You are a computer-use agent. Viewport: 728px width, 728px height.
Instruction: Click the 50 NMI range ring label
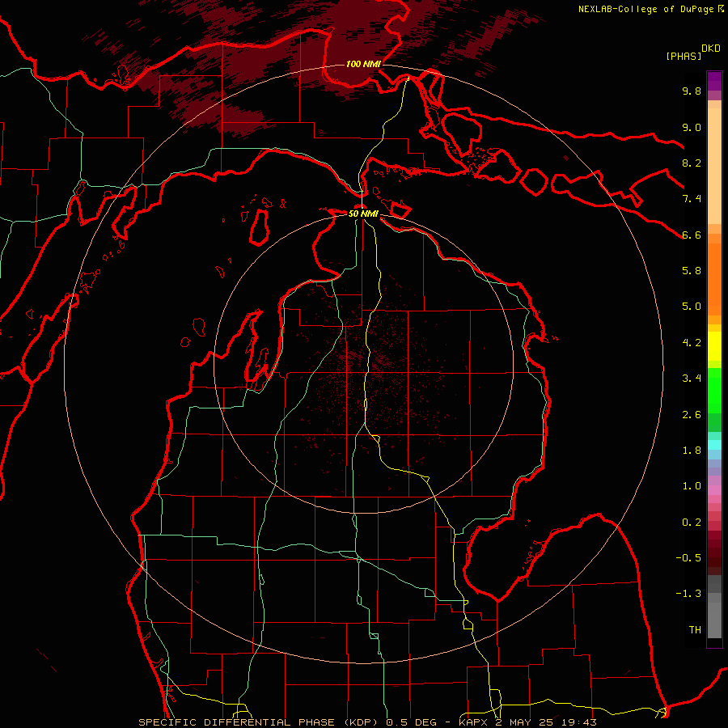click(363, 214)
